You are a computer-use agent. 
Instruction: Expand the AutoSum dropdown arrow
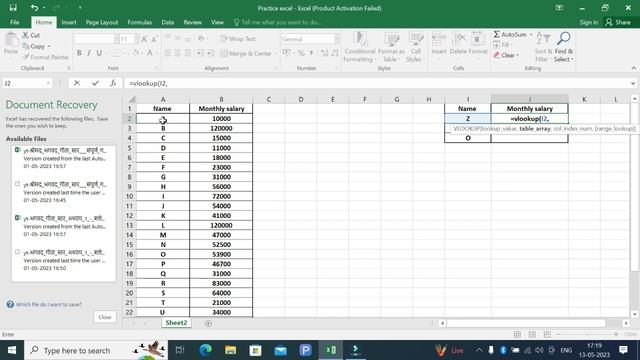click(x=531, y=35)
